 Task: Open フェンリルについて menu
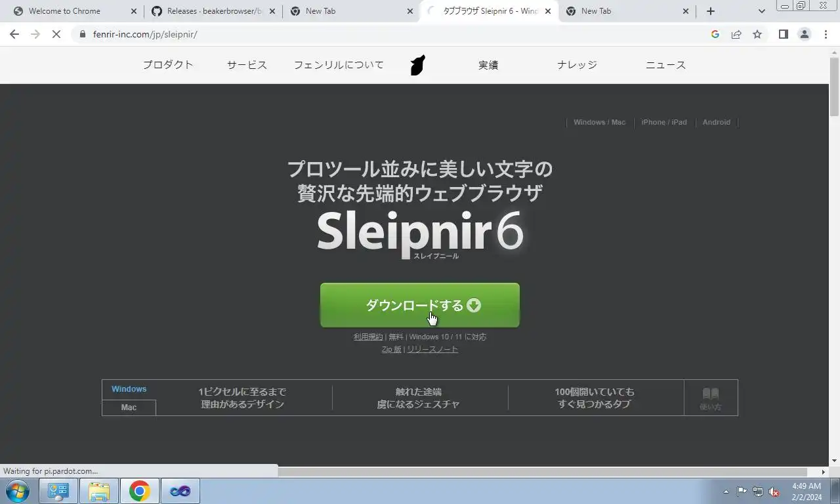click(x=339, y=65)
